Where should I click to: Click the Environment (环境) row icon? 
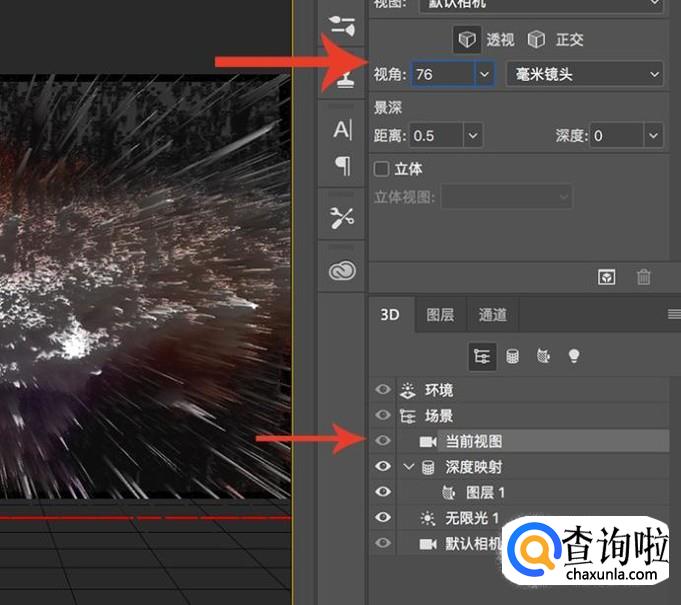(408, 390)
